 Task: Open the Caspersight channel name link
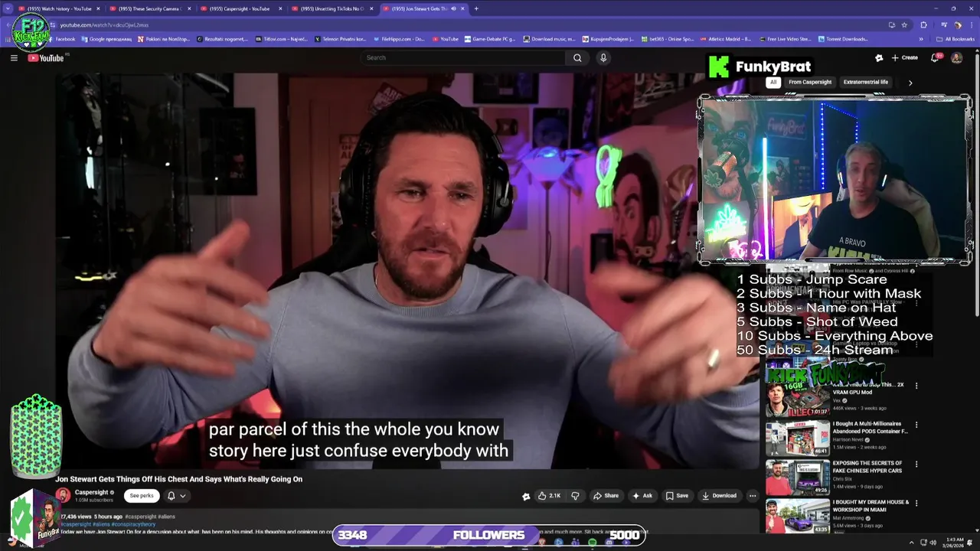(92, 492)
